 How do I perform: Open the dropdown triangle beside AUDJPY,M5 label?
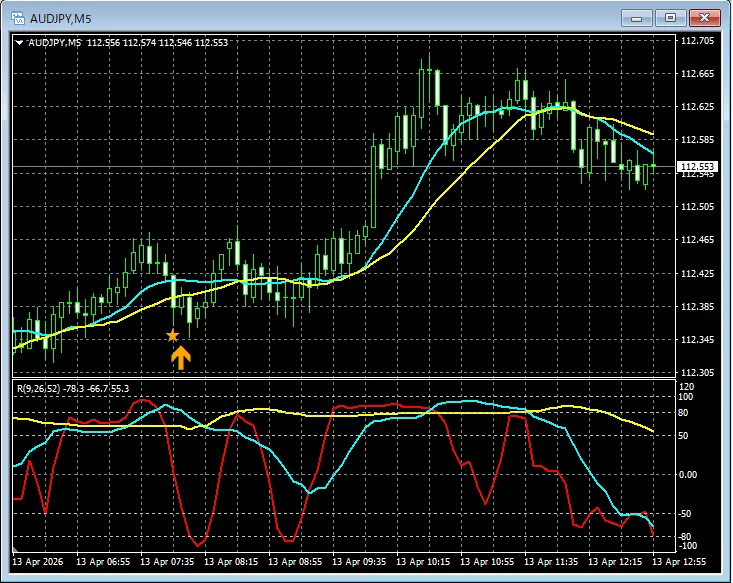coord(19,42)
